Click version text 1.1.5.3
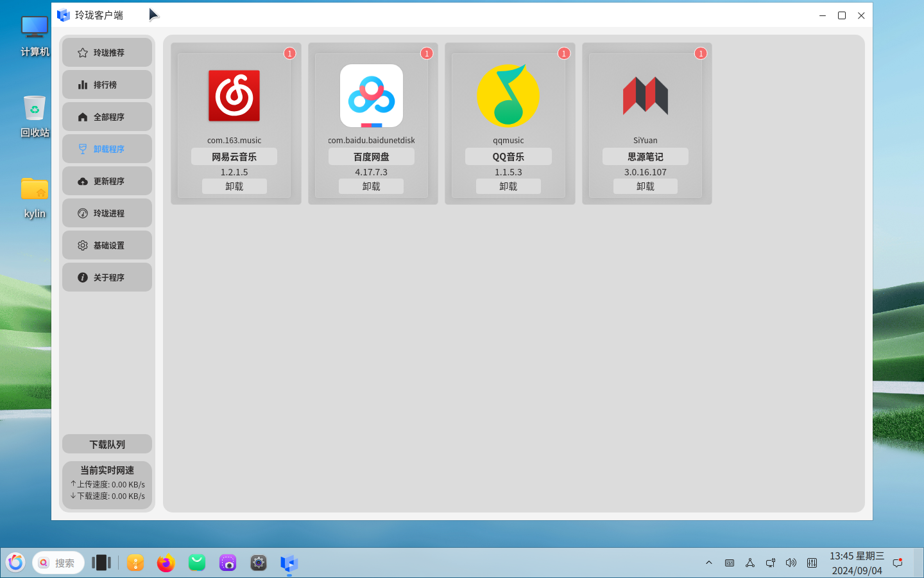Screen dimensions: 924x578 tap(508, 172)
